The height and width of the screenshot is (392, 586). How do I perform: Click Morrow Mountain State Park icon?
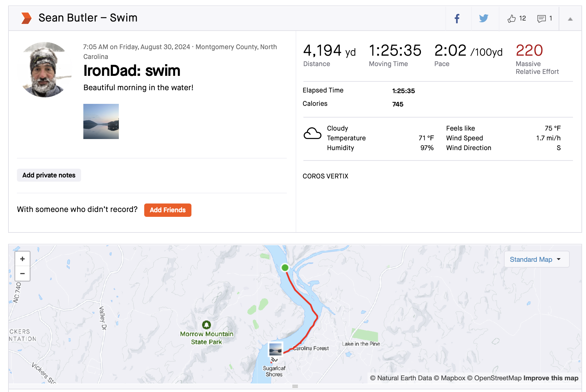(206, 325)
